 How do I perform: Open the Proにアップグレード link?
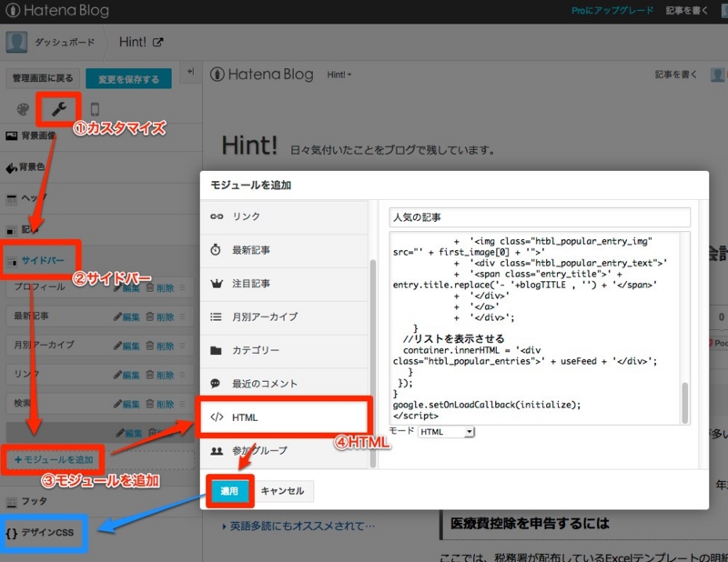(612, 10)
